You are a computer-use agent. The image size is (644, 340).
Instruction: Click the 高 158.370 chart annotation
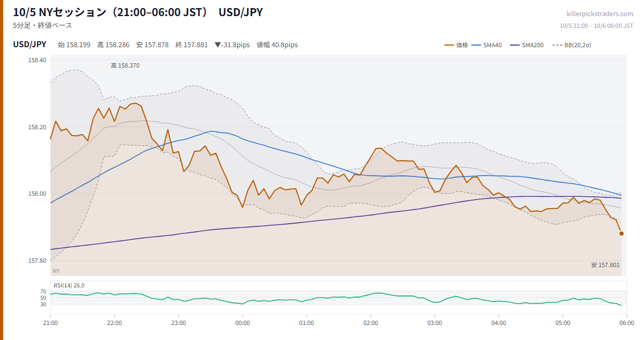tap(125, 65)
